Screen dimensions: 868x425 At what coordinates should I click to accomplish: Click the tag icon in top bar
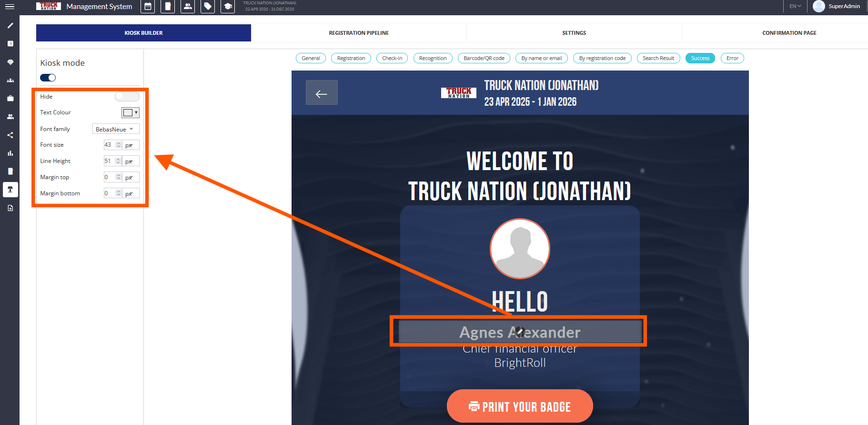click(x=208, y=7)
